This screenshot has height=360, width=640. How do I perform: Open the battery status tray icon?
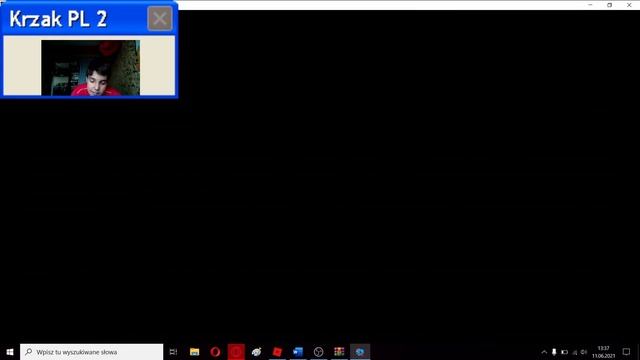564,352
